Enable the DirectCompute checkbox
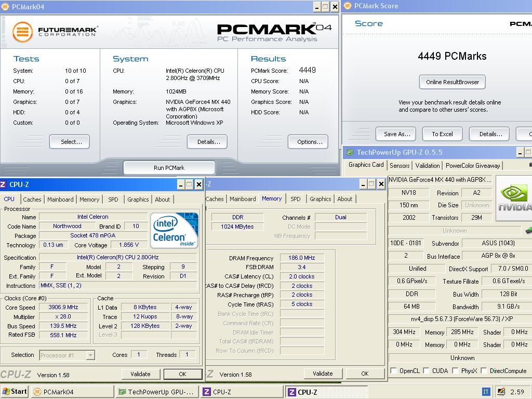The image size is (532, 399). [484, 370]
